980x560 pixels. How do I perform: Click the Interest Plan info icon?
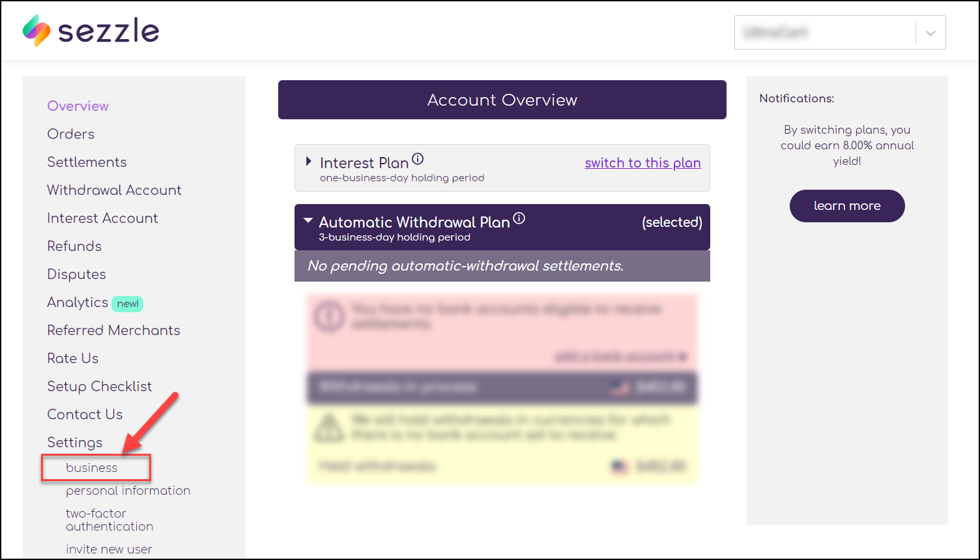418,158
